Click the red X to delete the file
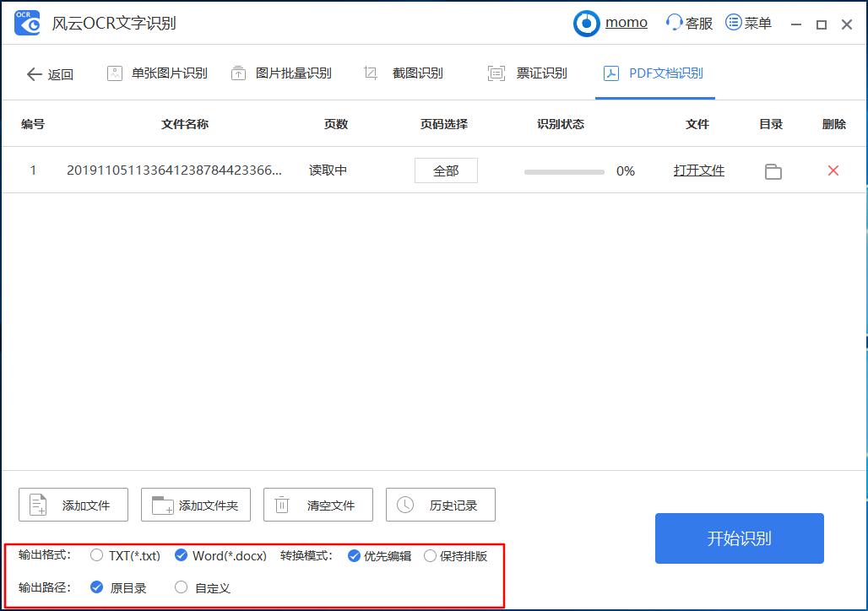 (x=833, y=170)
